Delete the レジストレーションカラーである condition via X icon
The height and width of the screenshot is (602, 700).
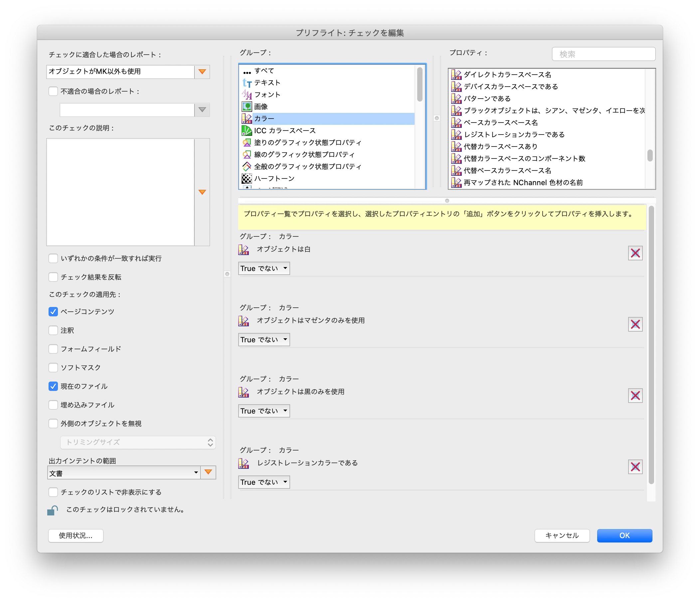point(635,467)
